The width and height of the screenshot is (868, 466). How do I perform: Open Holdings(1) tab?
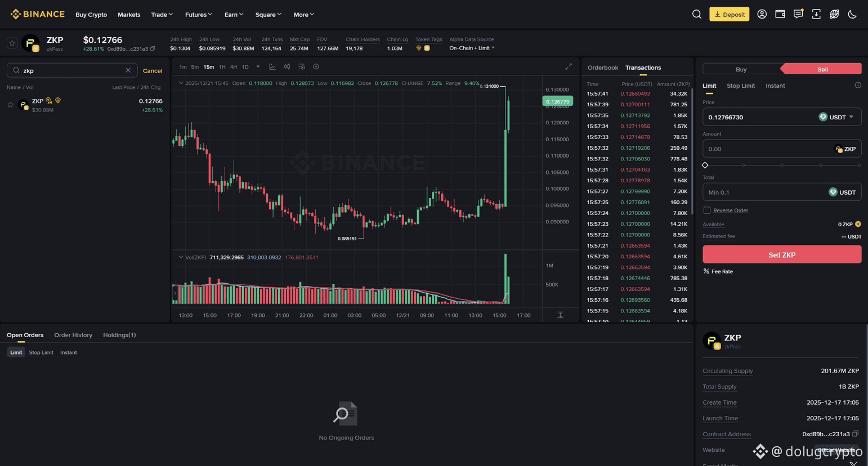[119, 335]
